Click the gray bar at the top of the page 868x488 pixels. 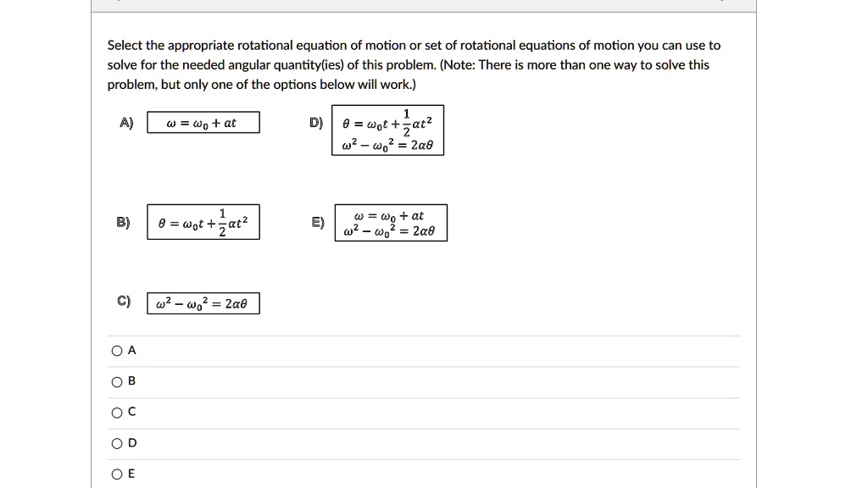coord(424,4)
